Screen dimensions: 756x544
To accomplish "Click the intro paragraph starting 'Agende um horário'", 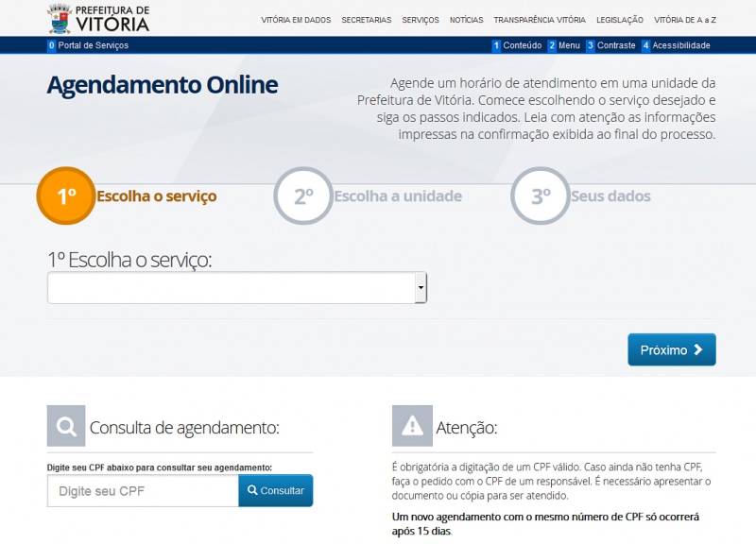I will pos(536,109).
